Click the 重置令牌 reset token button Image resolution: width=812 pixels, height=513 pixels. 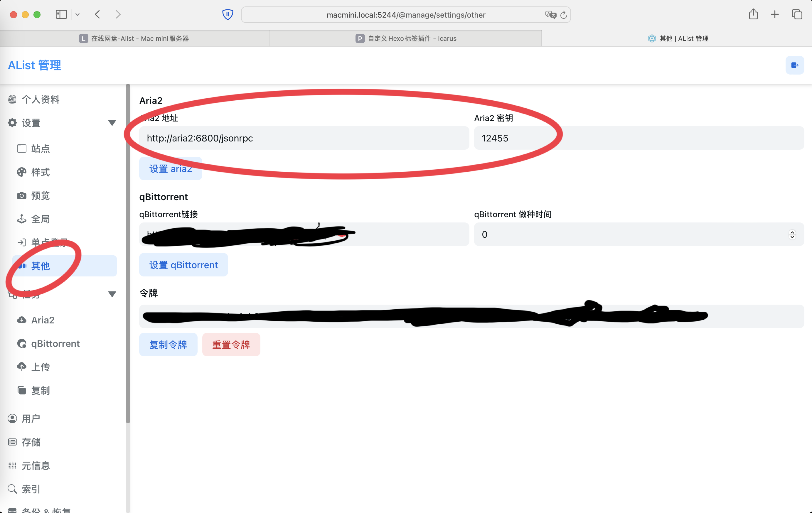click(231, 345)
